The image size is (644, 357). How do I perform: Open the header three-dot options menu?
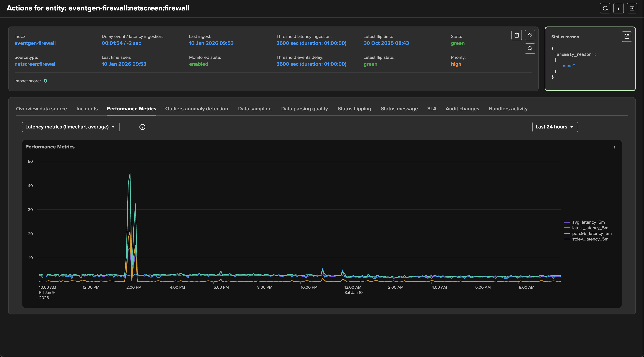pos(618,8)
